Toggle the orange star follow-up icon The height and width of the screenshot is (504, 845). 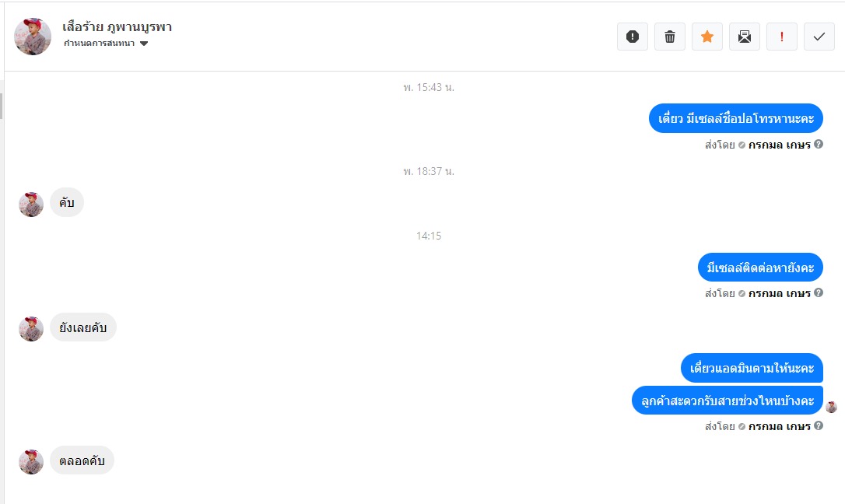pyautogui.click(x=707, y=37)
